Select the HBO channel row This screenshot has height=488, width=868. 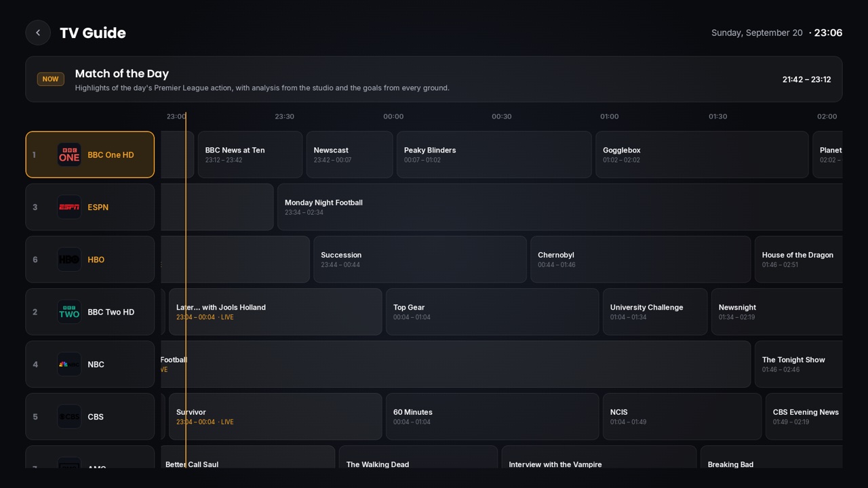[90, 260]
